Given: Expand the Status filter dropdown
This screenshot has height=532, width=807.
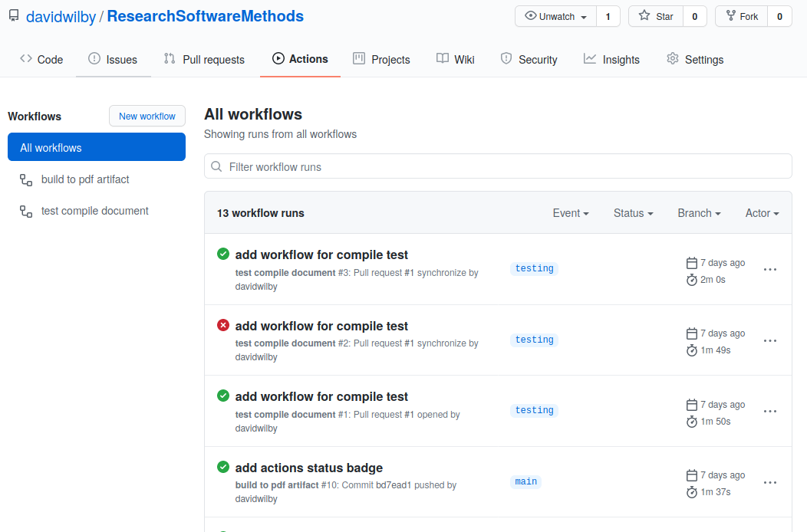Looking at the screenshot, I should tap(633, 213).
